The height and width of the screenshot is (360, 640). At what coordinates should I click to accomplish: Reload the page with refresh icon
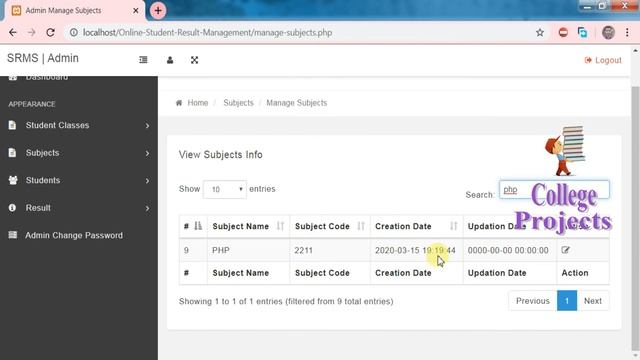pyautogui.click(x=50, y=32)
